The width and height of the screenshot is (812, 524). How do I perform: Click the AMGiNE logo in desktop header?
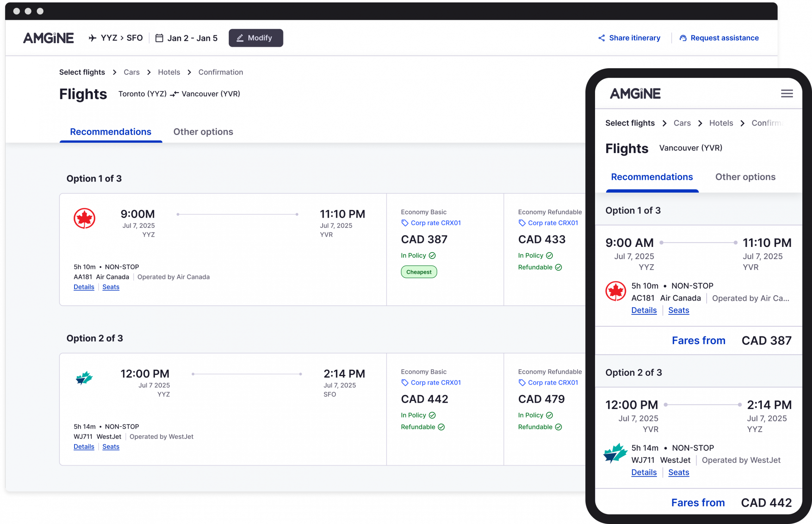[48, 38]
